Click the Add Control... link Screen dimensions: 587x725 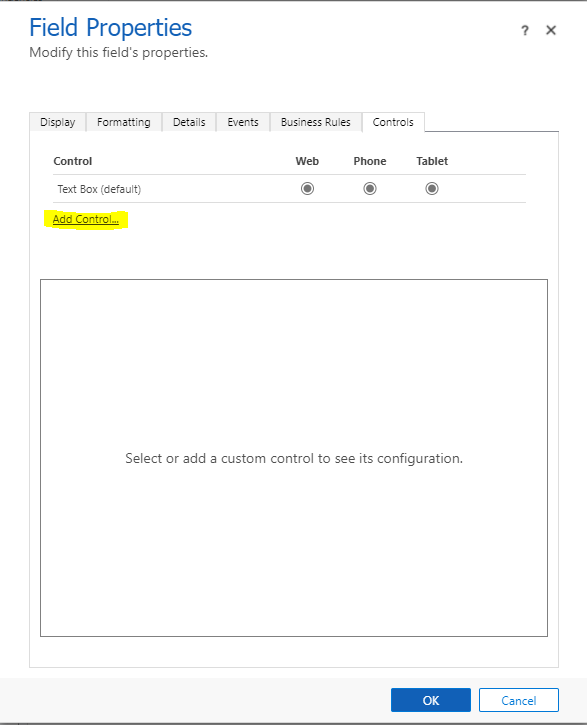coord(86,219)
